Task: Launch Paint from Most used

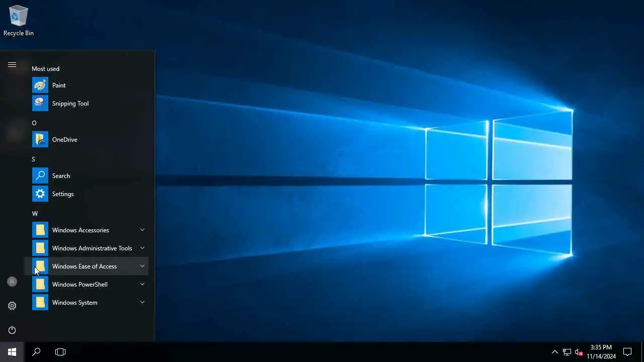Action: (87, 85)
